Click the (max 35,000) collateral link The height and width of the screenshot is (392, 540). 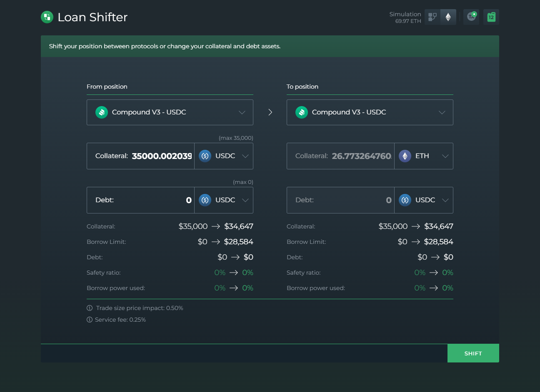[x=236, y=138]
